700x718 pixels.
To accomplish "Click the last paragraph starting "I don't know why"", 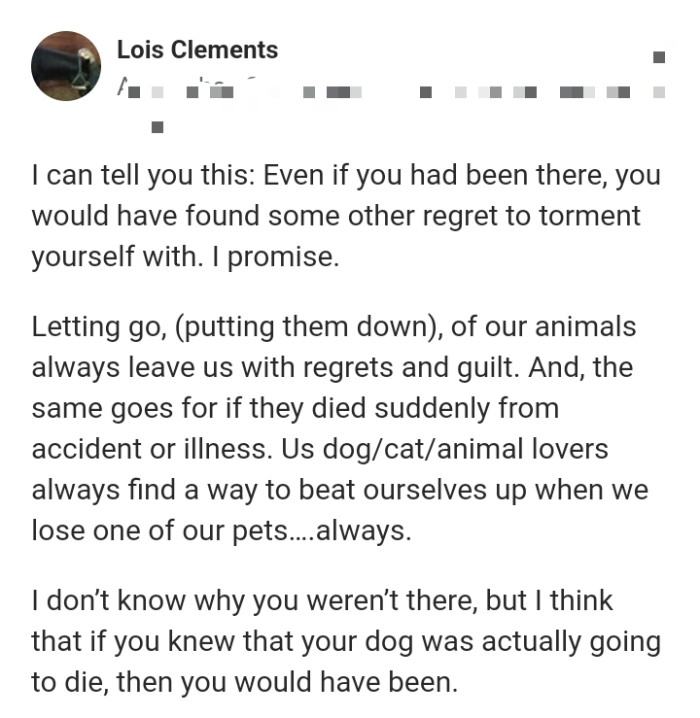I will (x=345, y=642).
